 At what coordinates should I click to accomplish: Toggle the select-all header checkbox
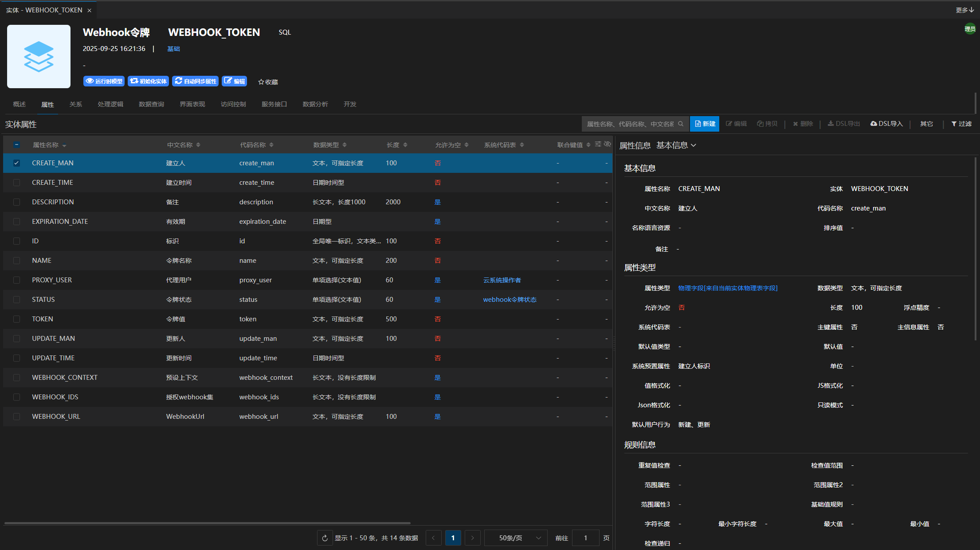coord(16,145)
